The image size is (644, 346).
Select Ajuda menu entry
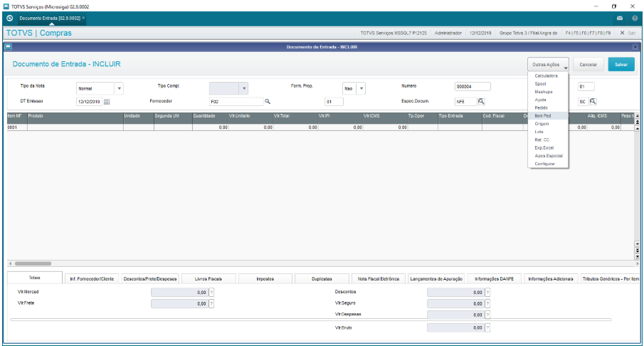click(x=548, y=100)
